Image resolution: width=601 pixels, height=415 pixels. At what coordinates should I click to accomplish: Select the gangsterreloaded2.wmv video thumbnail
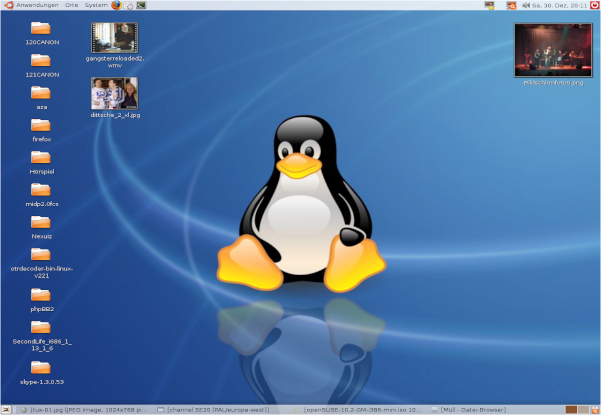pos(115,38)
